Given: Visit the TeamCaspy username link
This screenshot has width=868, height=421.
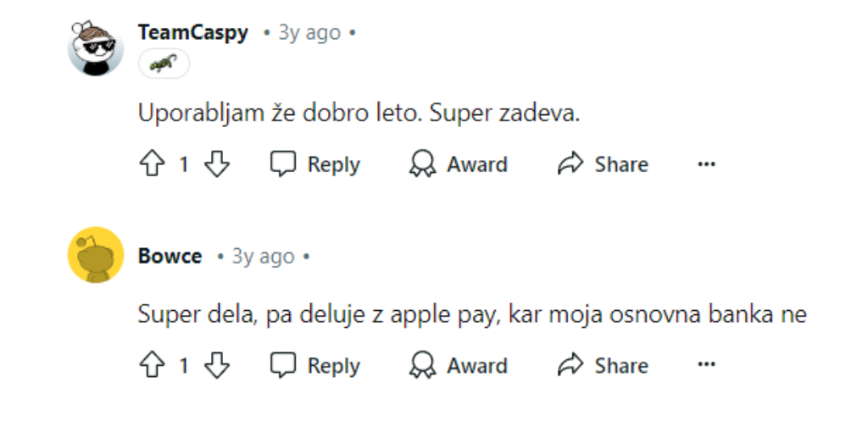Looking at the screenshot, I should pyautogui.click(x=193, y=33).
